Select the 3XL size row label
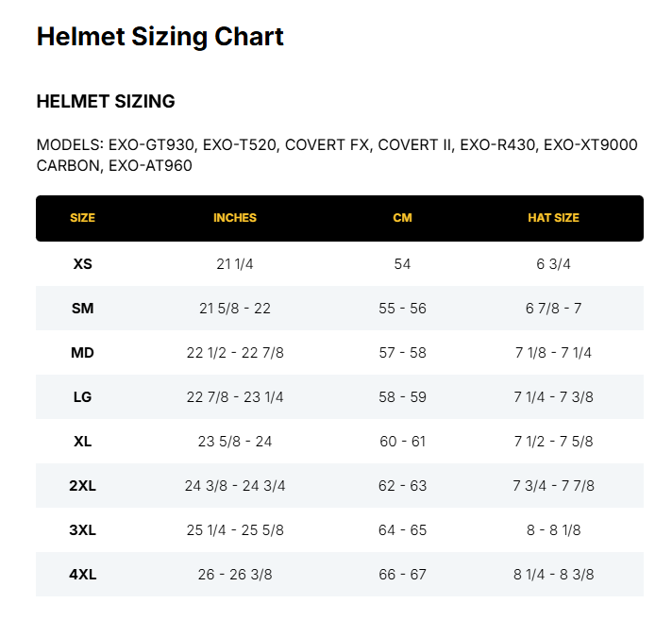 [x=82, y=530]
